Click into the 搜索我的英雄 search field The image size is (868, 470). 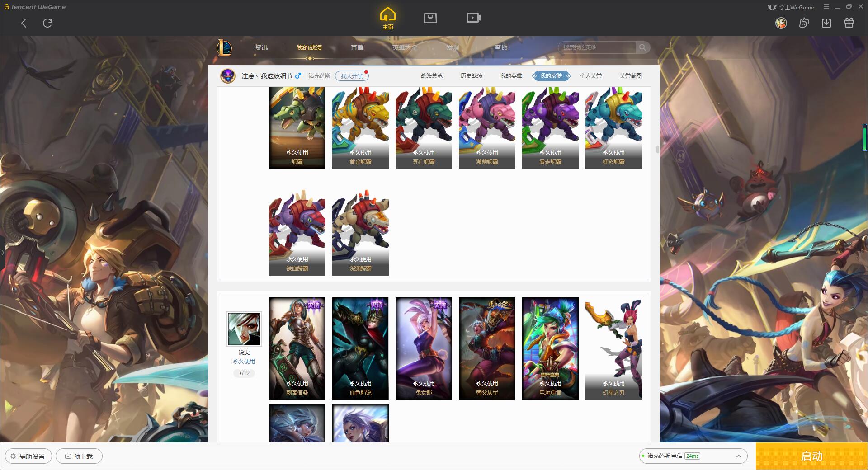tap(597, 47)
